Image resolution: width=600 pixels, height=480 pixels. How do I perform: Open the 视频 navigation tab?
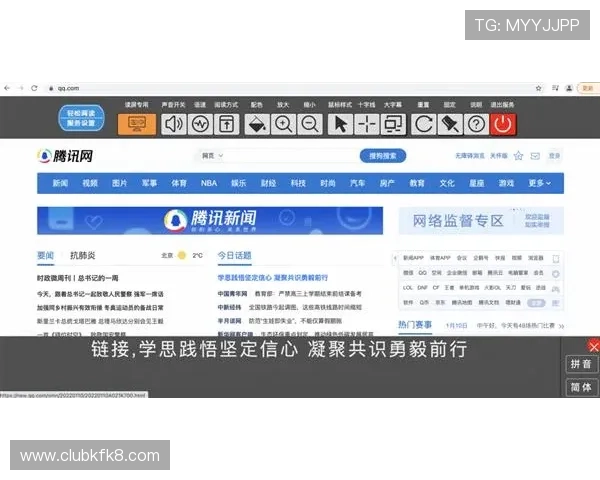90,183
